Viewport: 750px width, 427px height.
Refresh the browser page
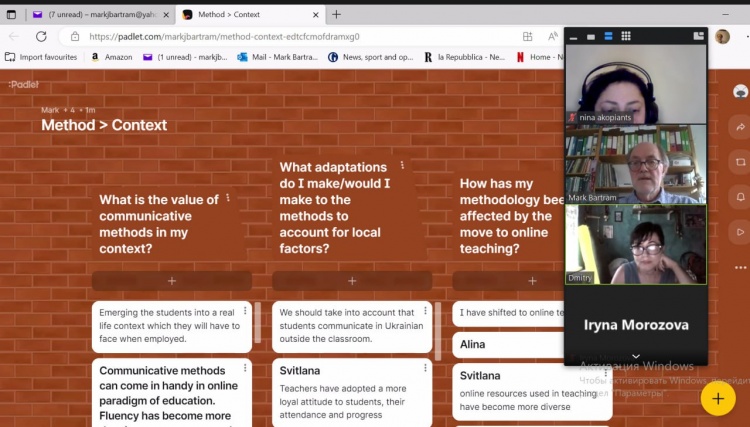(x=42, y=36)
